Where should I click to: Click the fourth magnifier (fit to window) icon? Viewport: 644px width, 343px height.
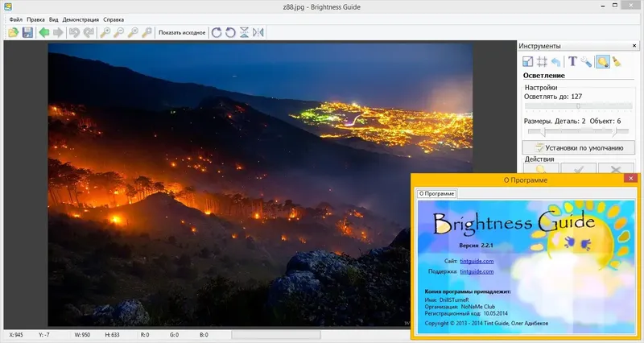(147, 32)
